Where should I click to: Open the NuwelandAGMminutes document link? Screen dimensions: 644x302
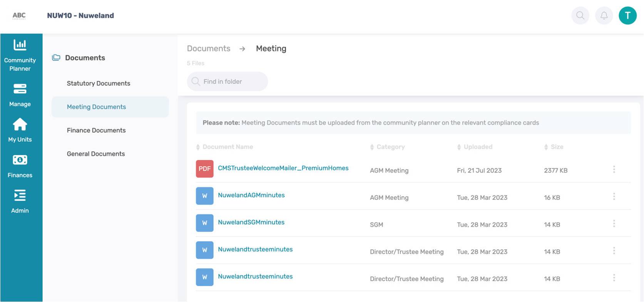pyautogui.click(x=251, y=195)
